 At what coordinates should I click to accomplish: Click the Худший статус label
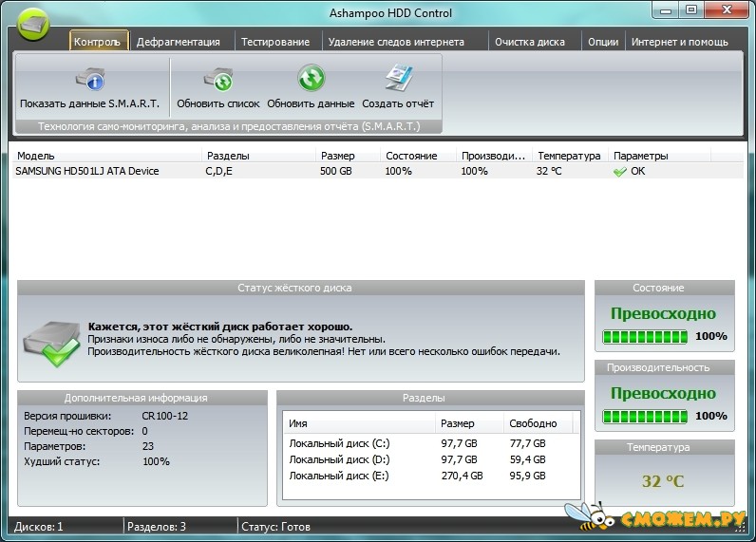62,461
